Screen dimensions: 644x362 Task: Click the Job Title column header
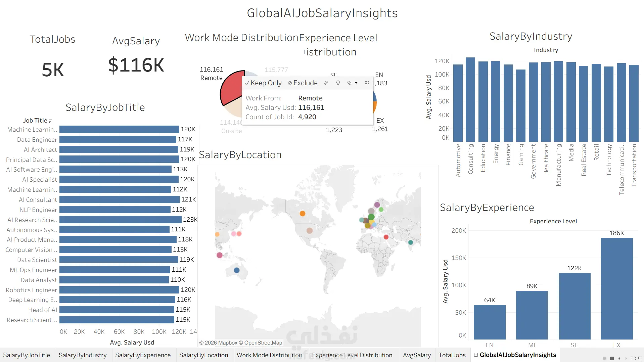35,121
